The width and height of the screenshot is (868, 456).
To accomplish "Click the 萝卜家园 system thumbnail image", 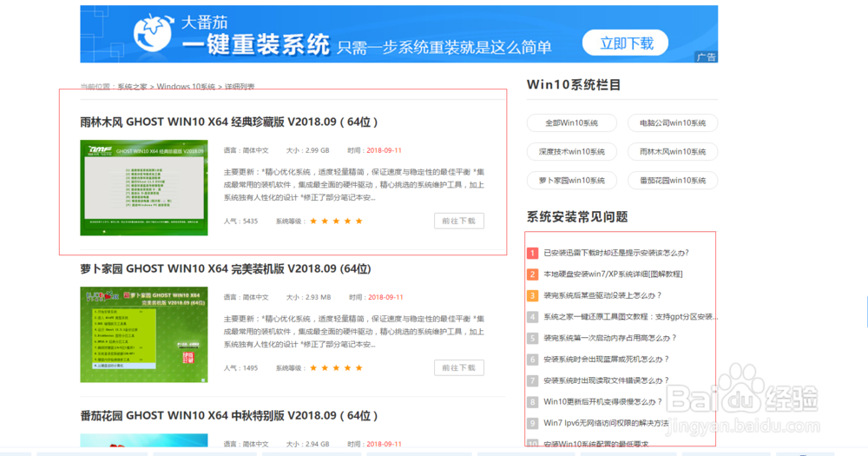I will tap(144, 334).
